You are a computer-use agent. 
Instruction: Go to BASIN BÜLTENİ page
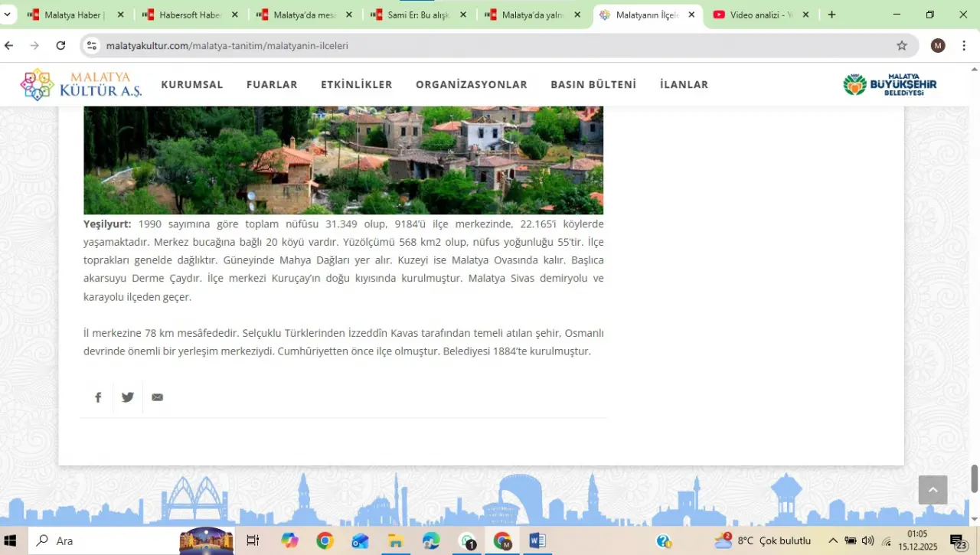(593, 85)
